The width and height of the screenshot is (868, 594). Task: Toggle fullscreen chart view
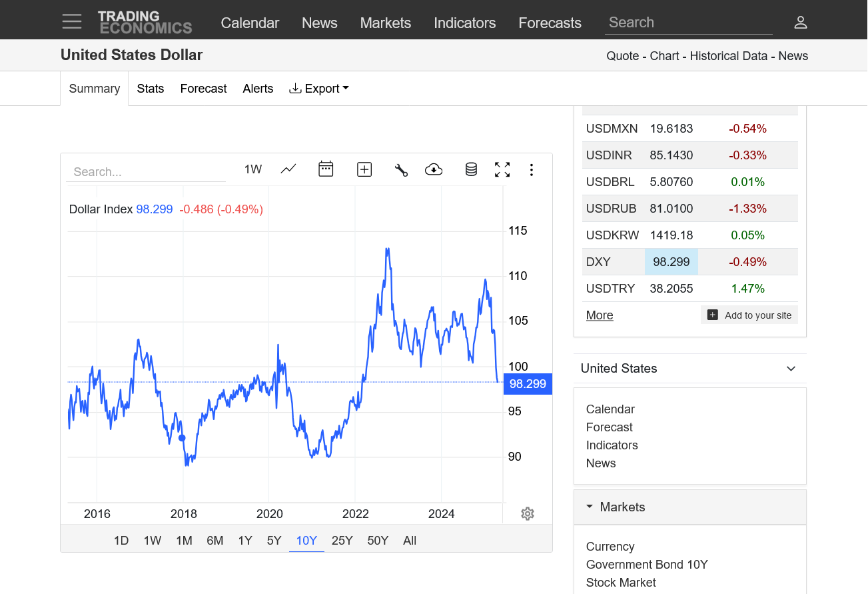coord(502,170)
